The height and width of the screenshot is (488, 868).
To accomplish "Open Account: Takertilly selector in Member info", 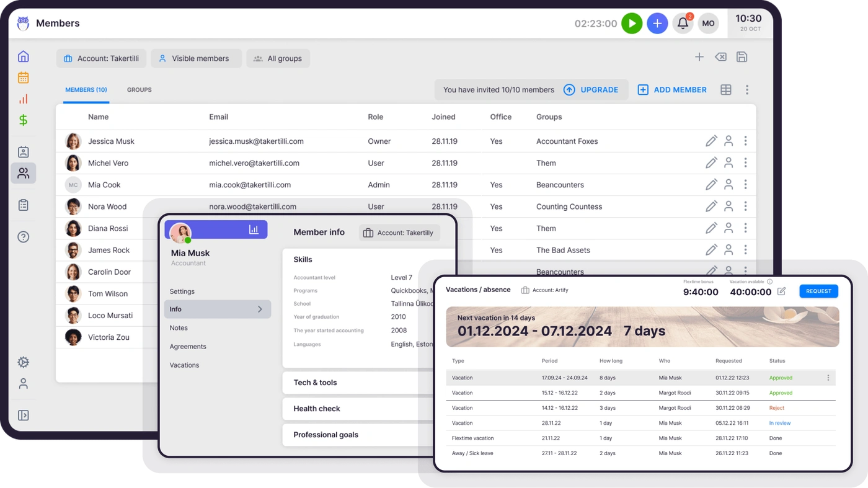I will (x=399, y=233).
